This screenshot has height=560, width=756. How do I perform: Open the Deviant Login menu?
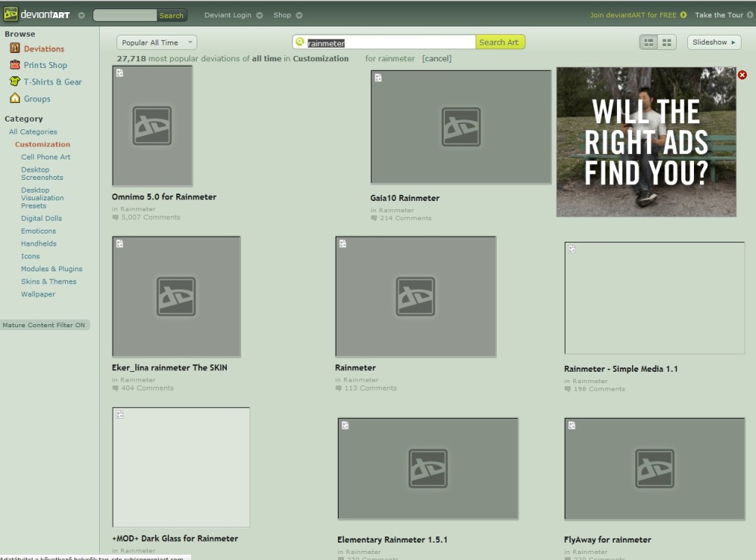(x=228, y=15)
